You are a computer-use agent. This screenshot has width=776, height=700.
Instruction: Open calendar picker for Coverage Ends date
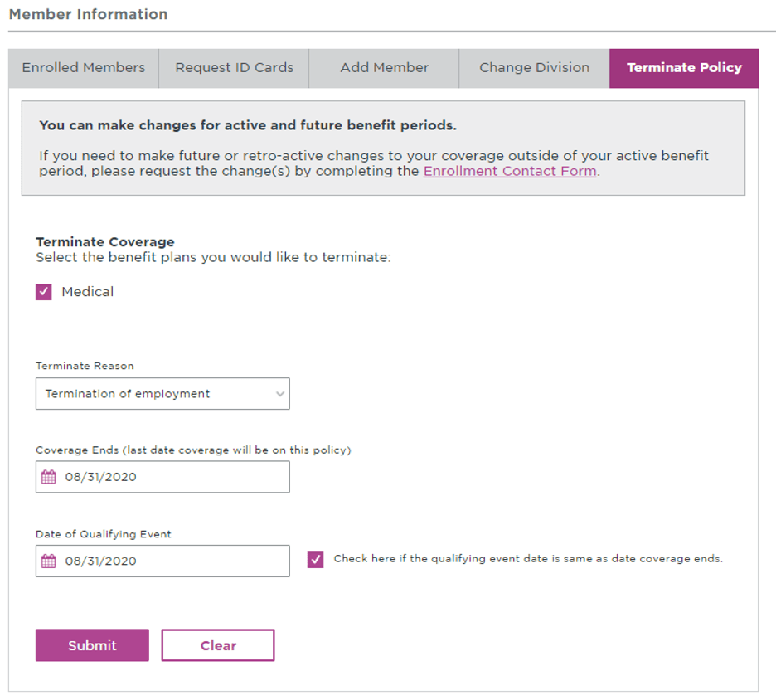coord(48,477)
